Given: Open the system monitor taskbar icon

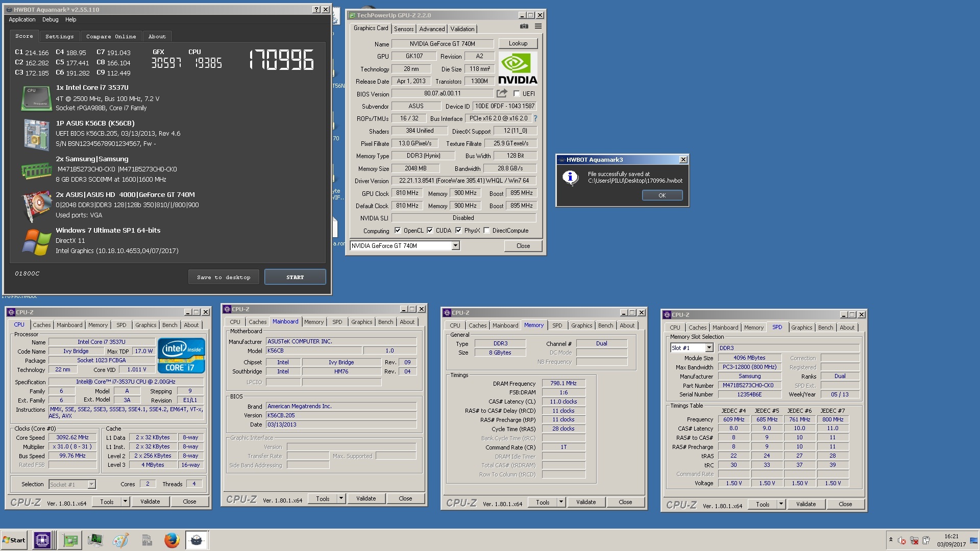Looking at the screenshot, I should coord(95,540).
